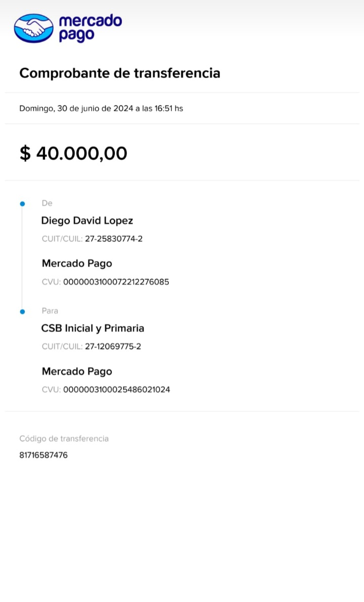Viewport: 364px width, 602px height.
Task: Click the recipient CUIT/CUIL number 27-12069775-2
Action: (x=113, y=347)
